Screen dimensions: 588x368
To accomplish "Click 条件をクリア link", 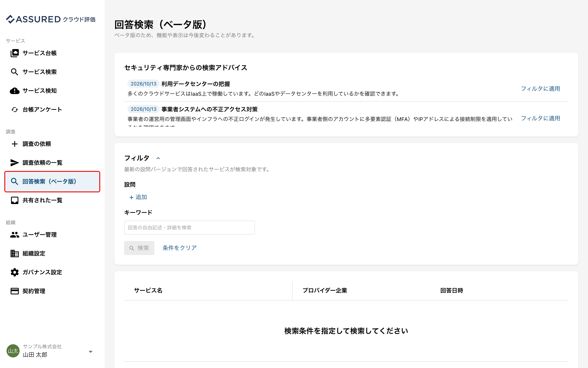I will tap(179, 248).
